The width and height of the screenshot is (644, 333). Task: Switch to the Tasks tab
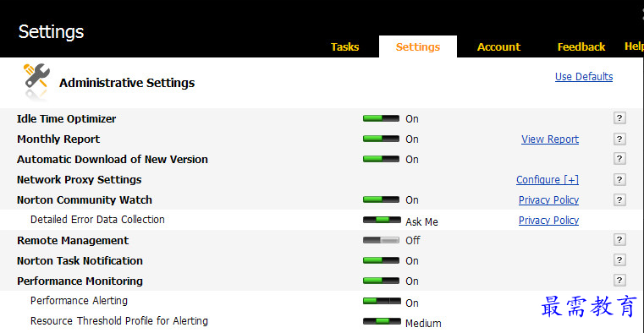pyautogui.click(x=344, y=47)
